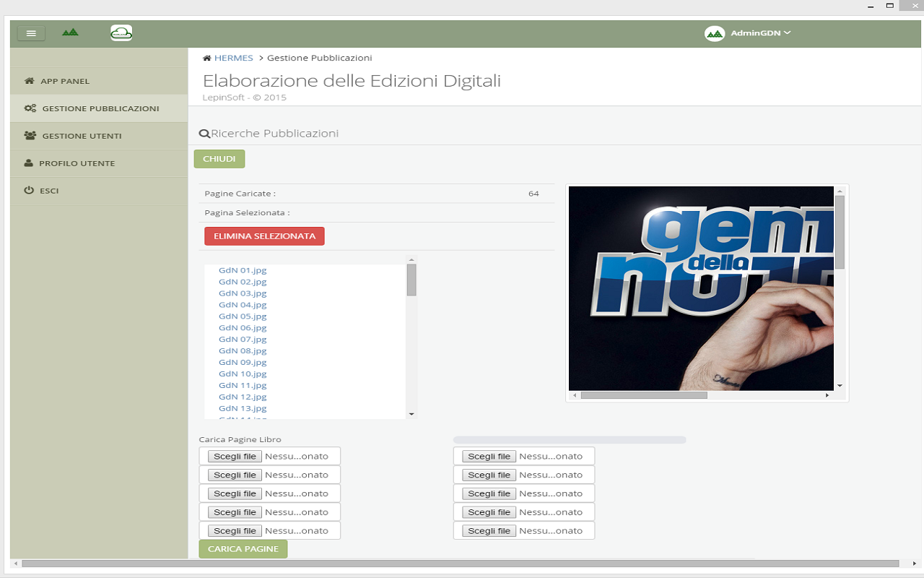This screenshot has height=578, width=924.
Task: Select GdN 07.jpg in page list
Action: point(243,340)
